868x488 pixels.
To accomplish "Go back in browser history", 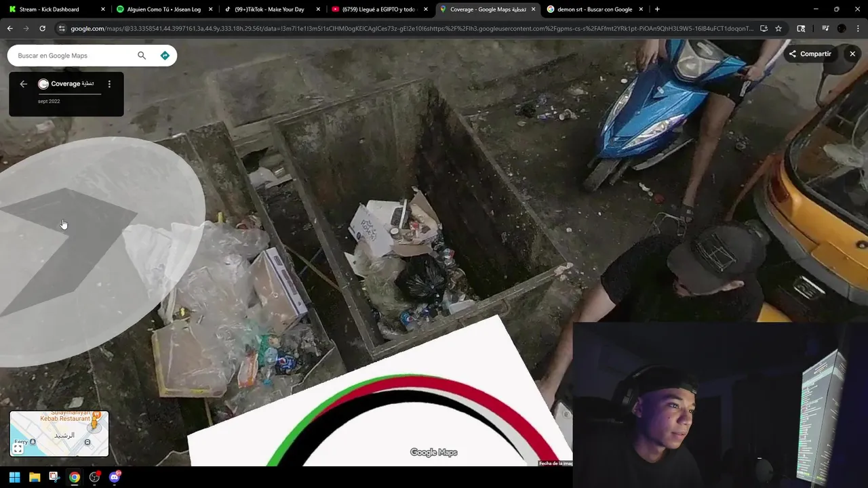I will pos(10,28).
